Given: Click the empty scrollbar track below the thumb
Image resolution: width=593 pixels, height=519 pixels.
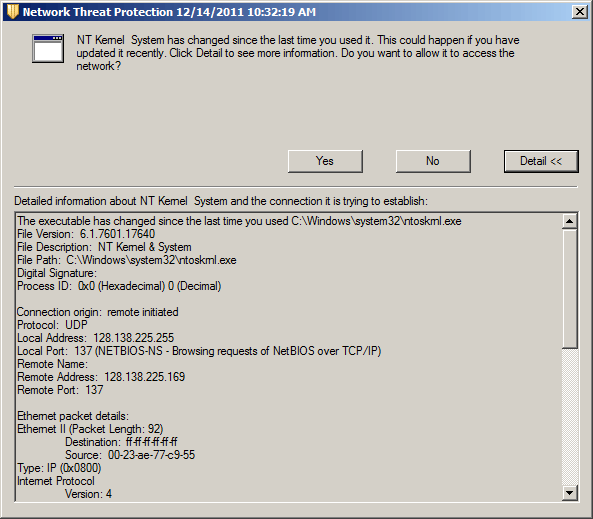Looking at the screenshot, I should click(570, 416).
